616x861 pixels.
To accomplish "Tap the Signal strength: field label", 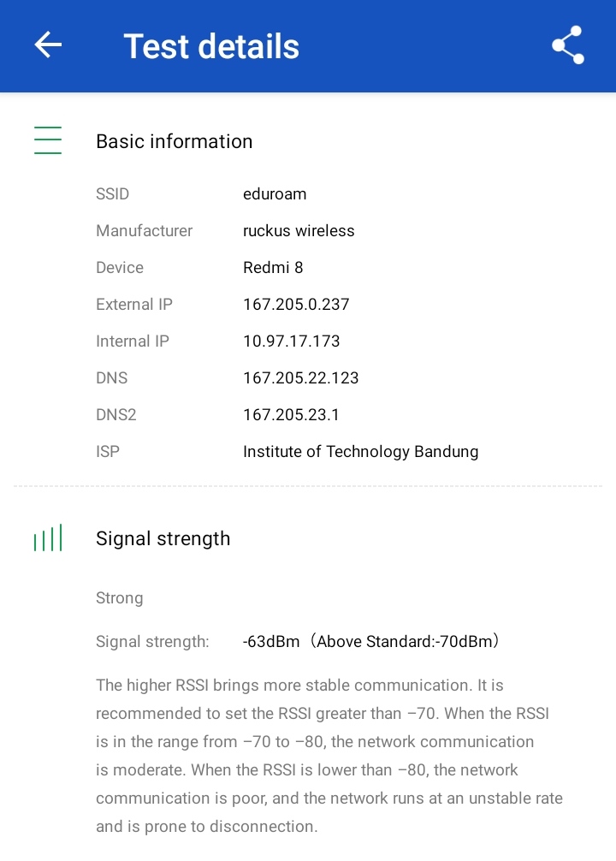I will tap(152, 641).
